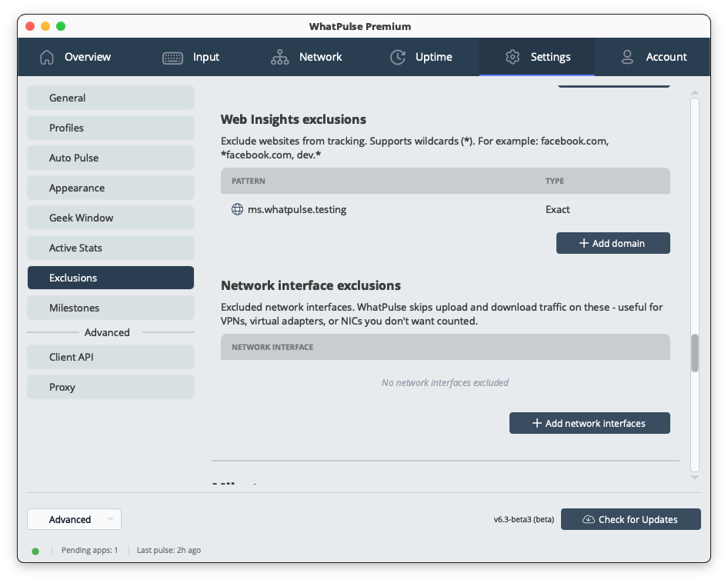The width and height of the screenshot is (728, 583).
Task: Open the Uptime tab
Action: (421, 57)
